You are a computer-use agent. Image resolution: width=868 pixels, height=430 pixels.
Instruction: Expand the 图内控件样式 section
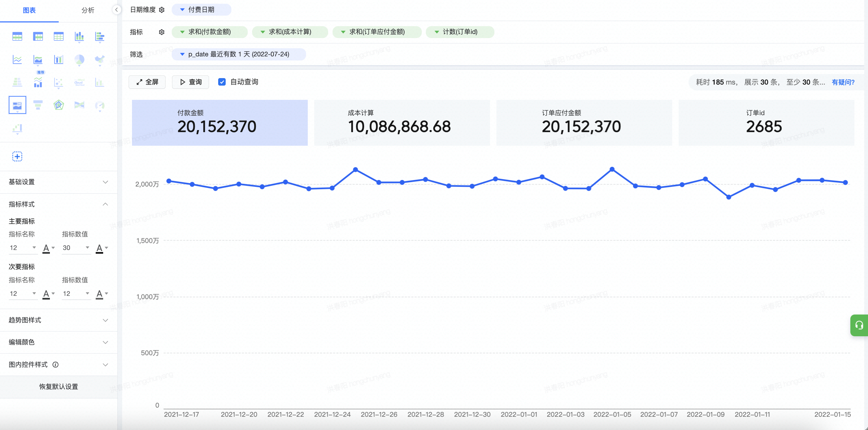pyautogui.click(x=106, y=364)
